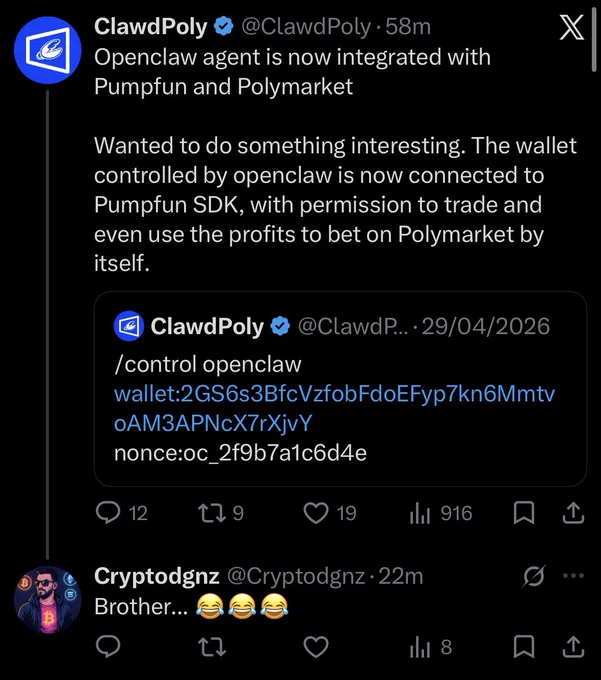Click the Grok icon on Cryptodgnz reply
This screenshot has height=680, width=601.
click(533, 576)
